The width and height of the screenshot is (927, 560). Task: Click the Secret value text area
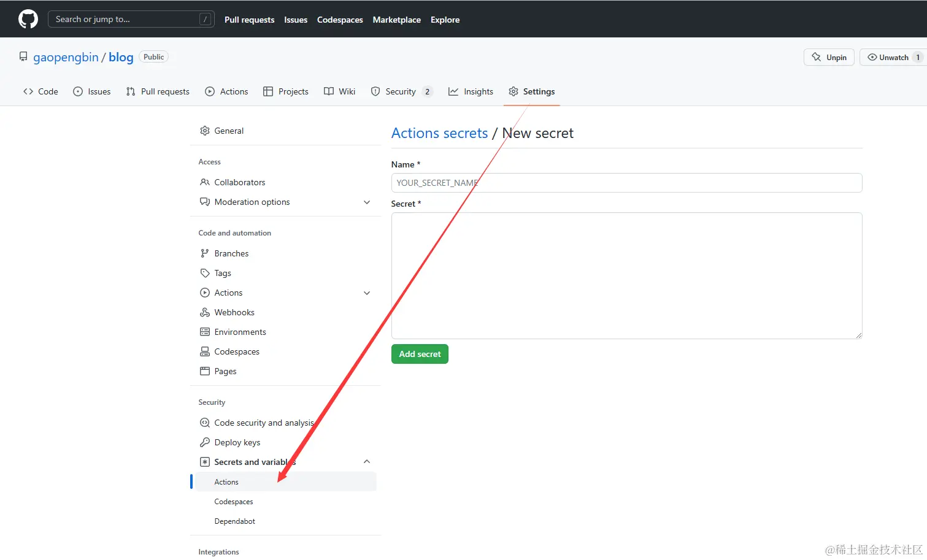pos(626,275)
